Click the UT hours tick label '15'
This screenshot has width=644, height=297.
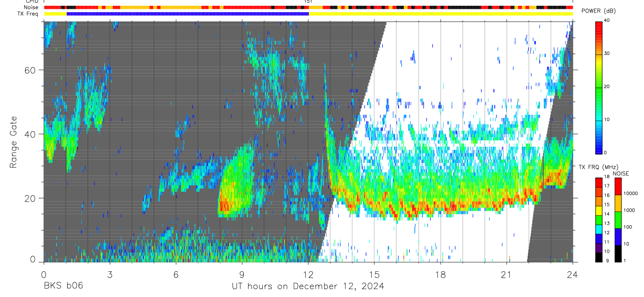pyautogui.click(x=374, y=274)
